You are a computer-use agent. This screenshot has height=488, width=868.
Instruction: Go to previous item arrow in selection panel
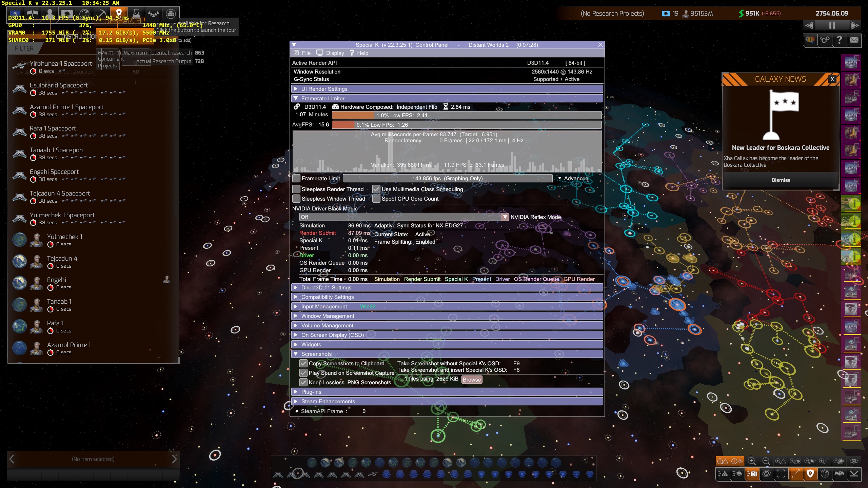pyautogui.click(x=12, y=459)
